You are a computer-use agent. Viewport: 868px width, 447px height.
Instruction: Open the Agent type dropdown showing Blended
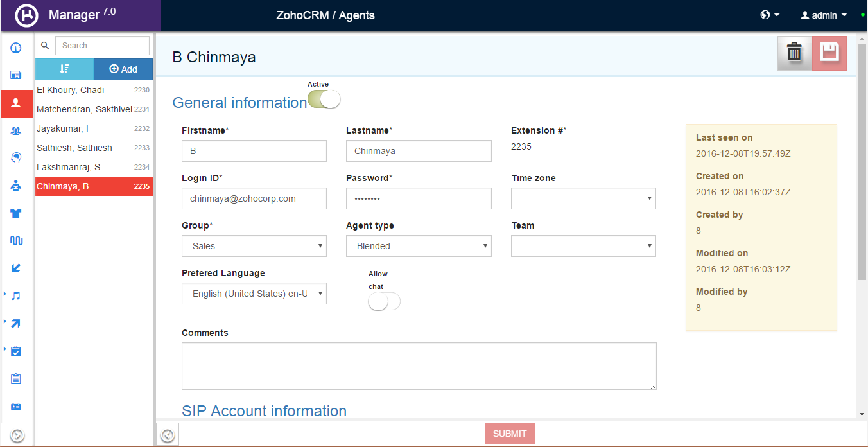419,246
